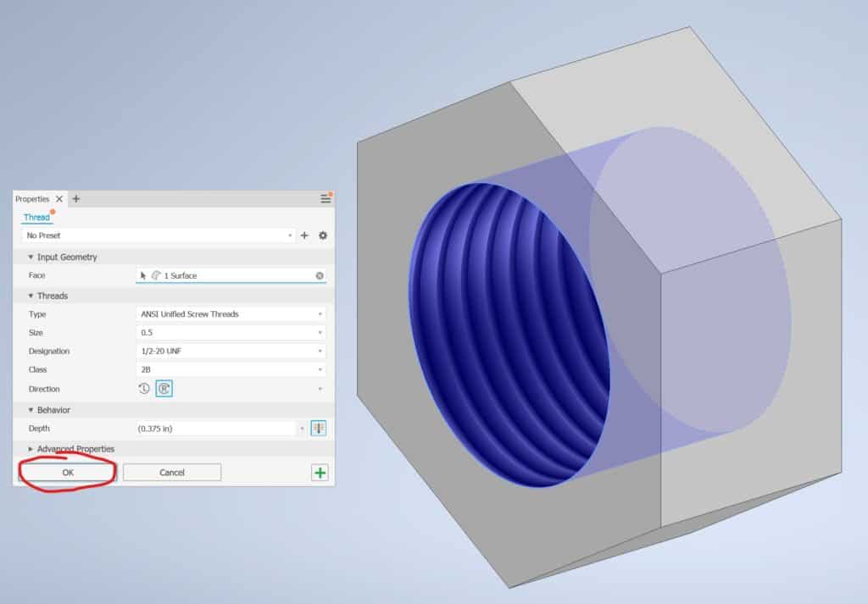Click the Depth input field

[x=216, y=429]
